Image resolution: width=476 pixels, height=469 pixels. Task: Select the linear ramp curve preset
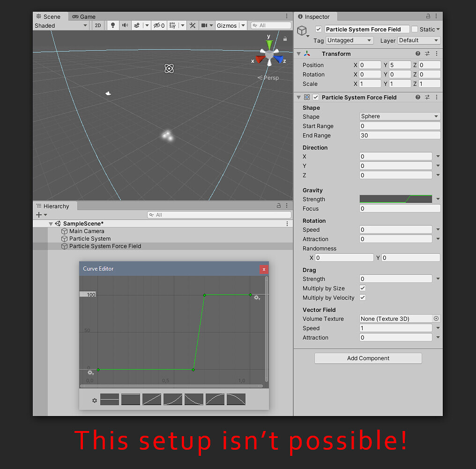pyautogui.click(x=151, y=399)
